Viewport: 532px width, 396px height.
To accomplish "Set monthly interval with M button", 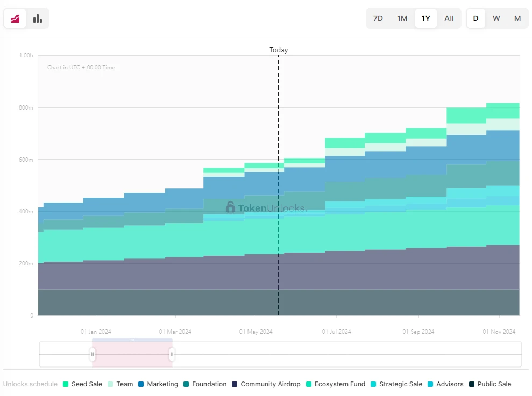I will click(517, 18).
